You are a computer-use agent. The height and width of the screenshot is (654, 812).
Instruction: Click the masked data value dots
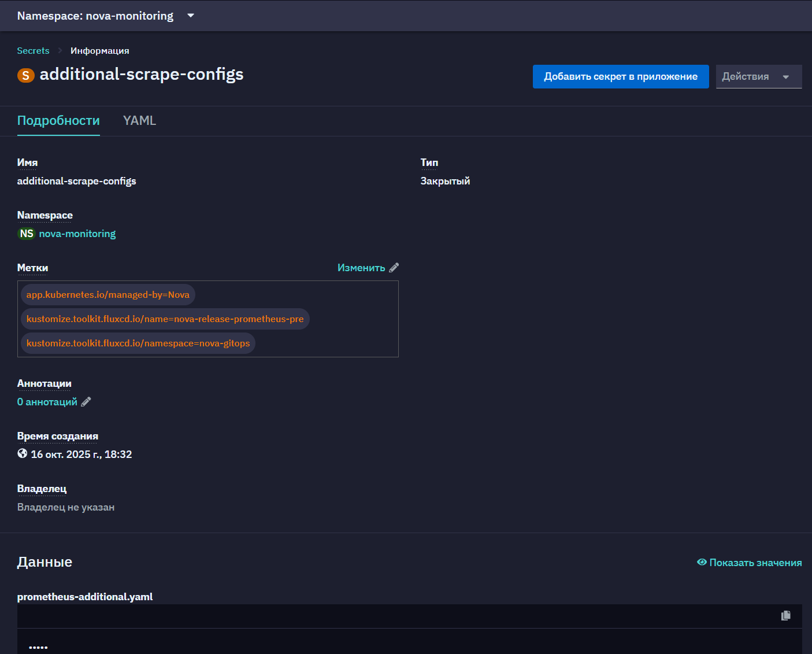pyautogui.click(x=38, y=647)
